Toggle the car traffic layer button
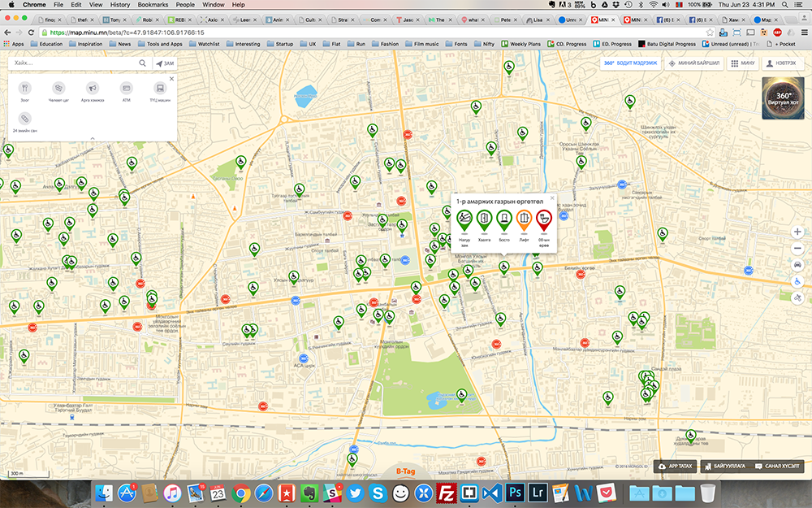The image size is (812, 508). click(x=797, y=265)
